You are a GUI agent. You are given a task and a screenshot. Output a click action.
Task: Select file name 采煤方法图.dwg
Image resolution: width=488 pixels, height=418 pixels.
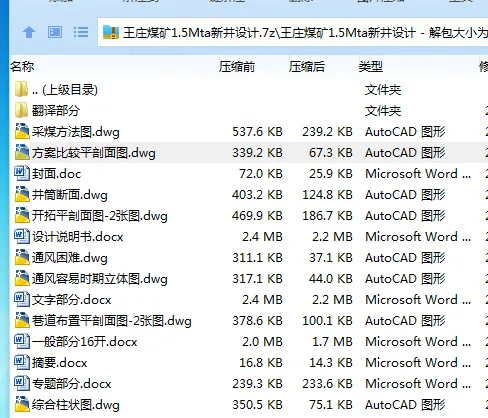76,132
